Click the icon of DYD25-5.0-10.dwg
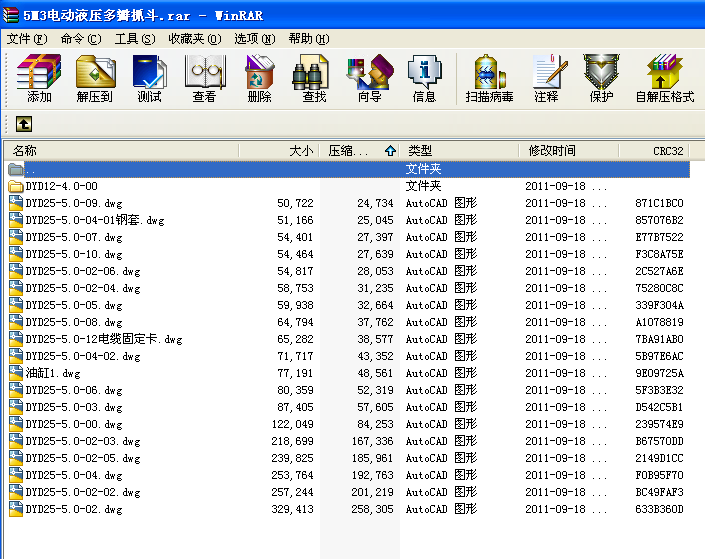Image resolution: width=705 pixels, height=559 pixels. pos(16,254)
